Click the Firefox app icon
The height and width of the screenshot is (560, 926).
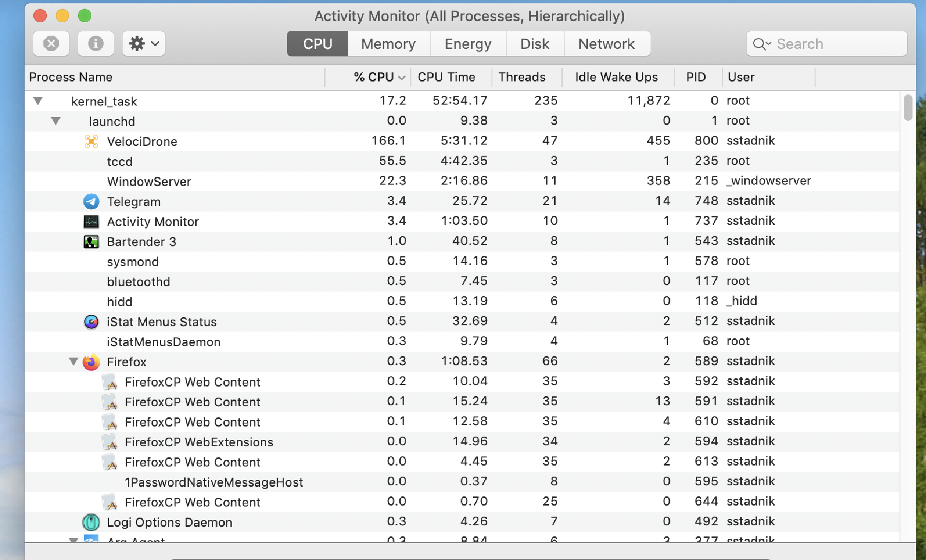[91, 362]
